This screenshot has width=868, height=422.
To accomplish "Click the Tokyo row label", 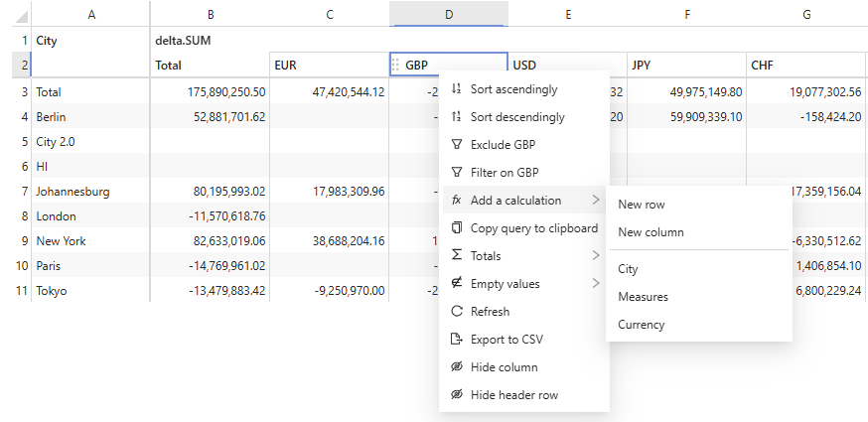I will [52, 291].
